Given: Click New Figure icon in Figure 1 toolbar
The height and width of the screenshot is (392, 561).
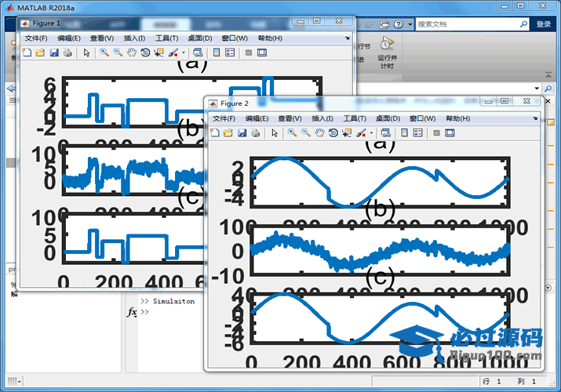Looking at the screenshot, I should tap(27, 53).
